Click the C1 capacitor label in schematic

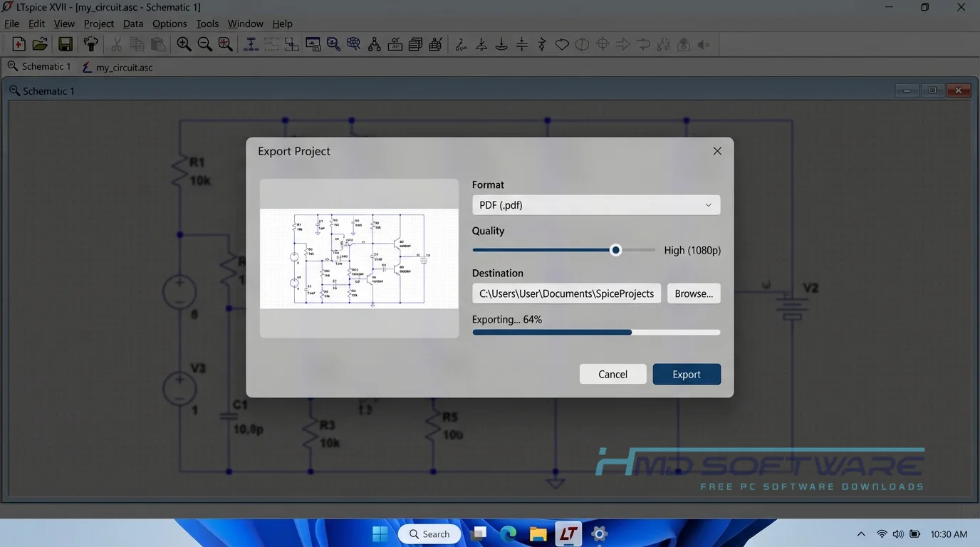click(241, 405)
